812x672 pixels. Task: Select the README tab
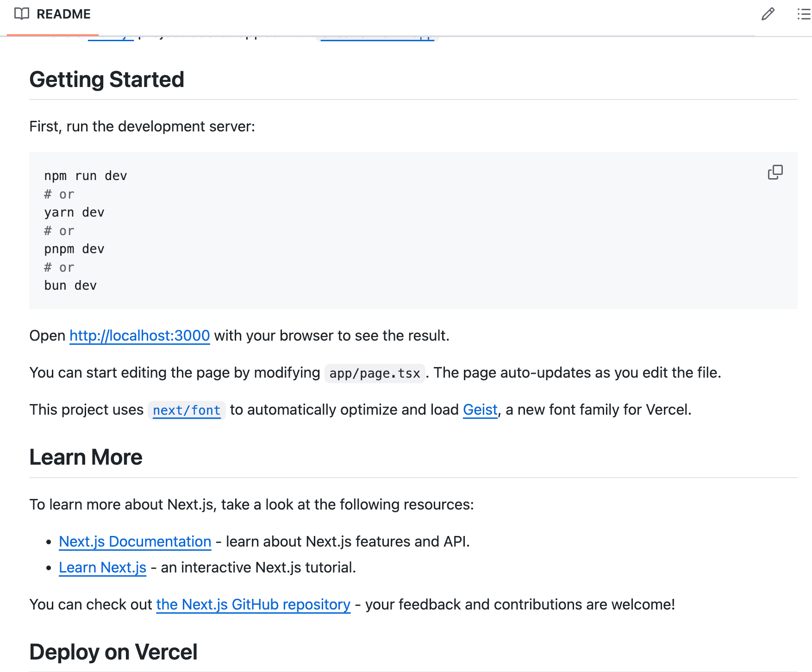[52, 14]
